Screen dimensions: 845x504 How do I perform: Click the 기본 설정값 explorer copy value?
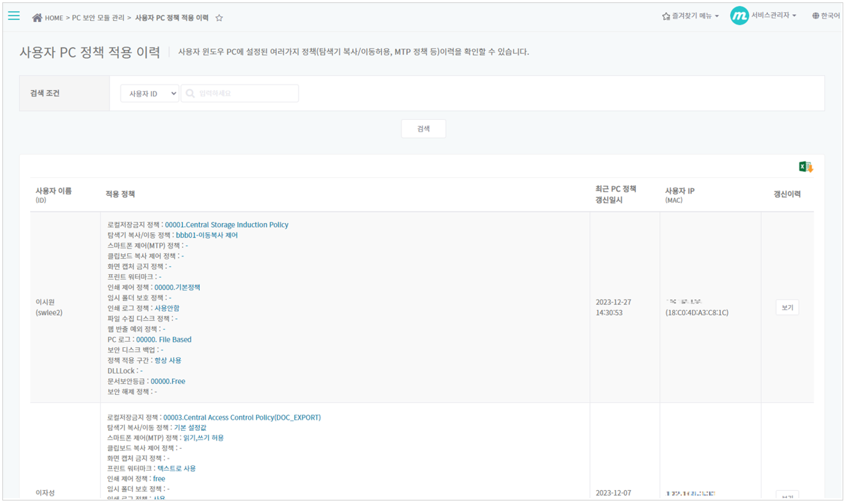190,428
